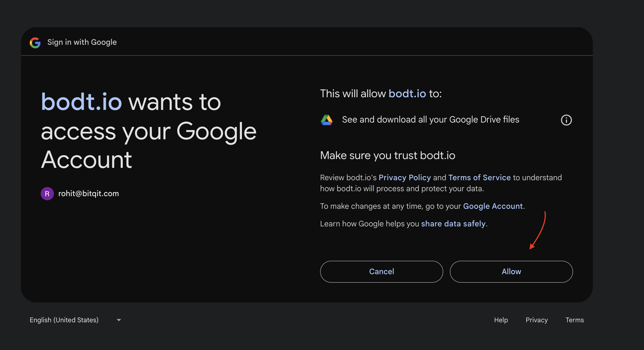Select the rohit@bitqit.com account email
Image resolution: width=644 pixels, height=350 pixels.
click(x=89, y=194)
